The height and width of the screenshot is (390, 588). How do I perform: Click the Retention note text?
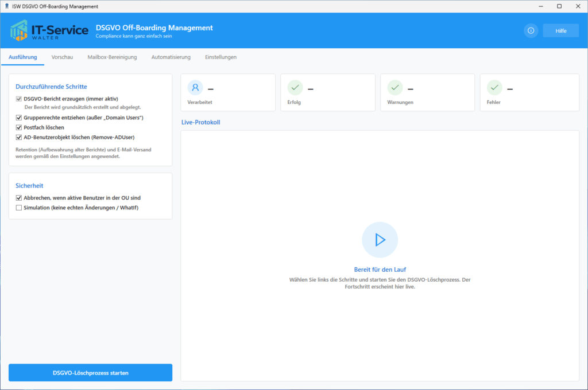[83, 153]
